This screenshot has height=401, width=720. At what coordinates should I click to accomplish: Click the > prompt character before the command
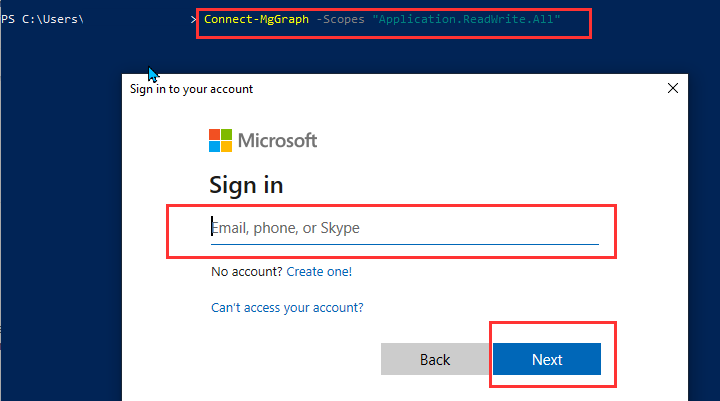tap(193, 19)
